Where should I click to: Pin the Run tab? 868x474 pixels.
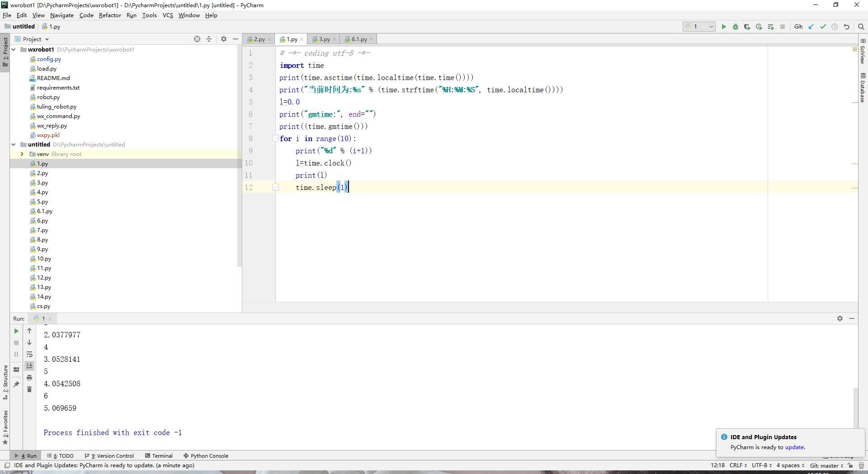point(16,384)
